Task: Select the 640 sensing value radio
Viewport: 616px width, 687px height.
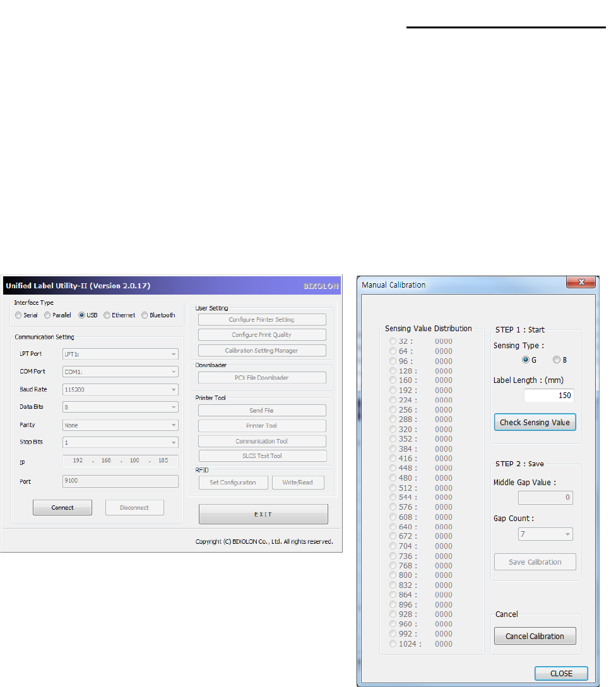Action: (x=393, y=527)
